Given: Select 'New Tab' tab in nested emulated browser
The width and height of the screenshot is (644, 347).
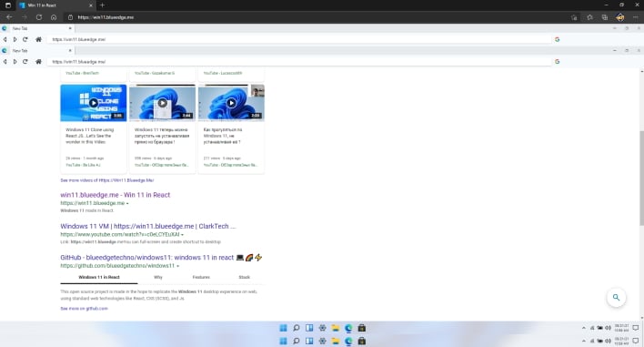Looking at the screenshot, I should (37, 51).
